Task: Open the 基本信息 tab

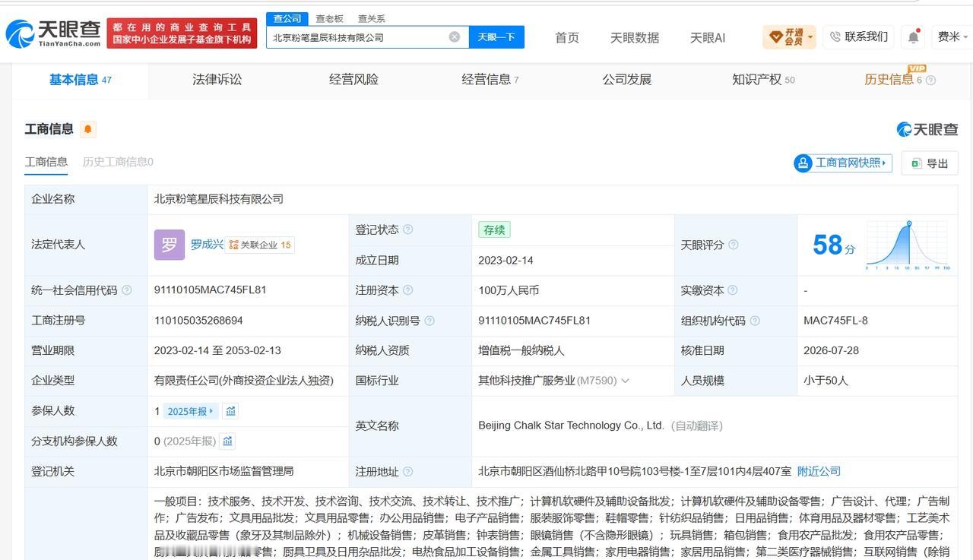Action: [81, 80]
